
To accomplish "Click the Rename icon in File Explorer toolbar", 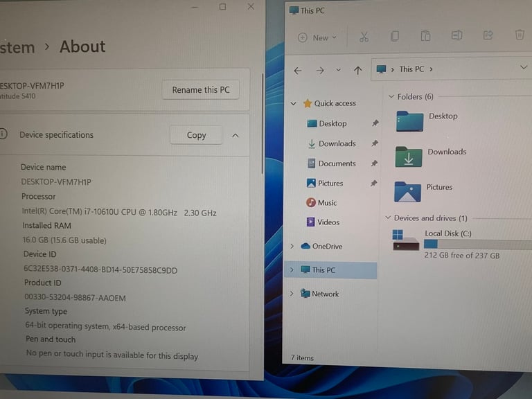I will pyautogui.click(x=456, y=35).
